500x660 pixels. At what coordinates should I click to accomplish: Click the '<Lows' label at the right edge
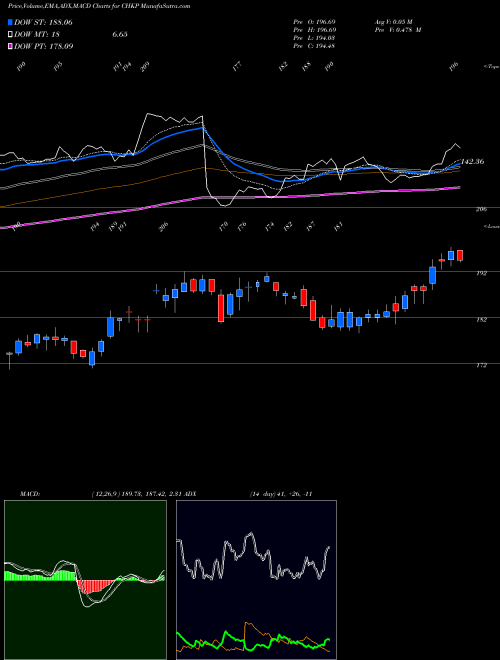491,226
